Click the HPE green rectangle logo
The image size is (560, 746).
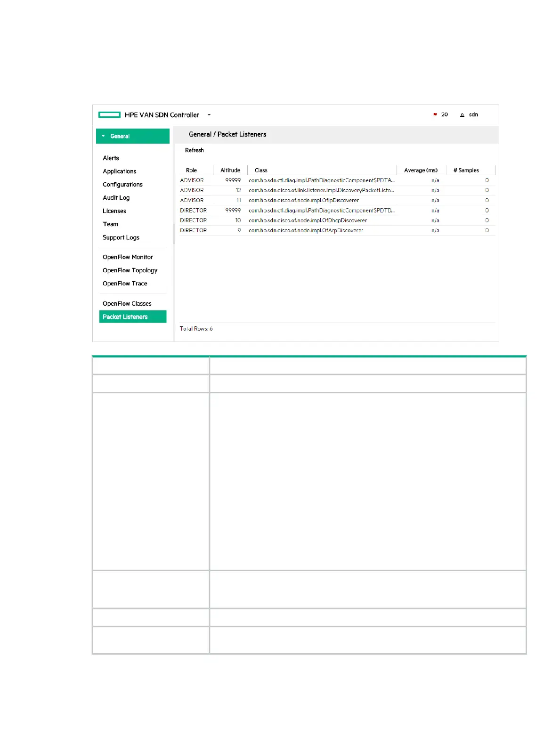click(x=109, y=115)
